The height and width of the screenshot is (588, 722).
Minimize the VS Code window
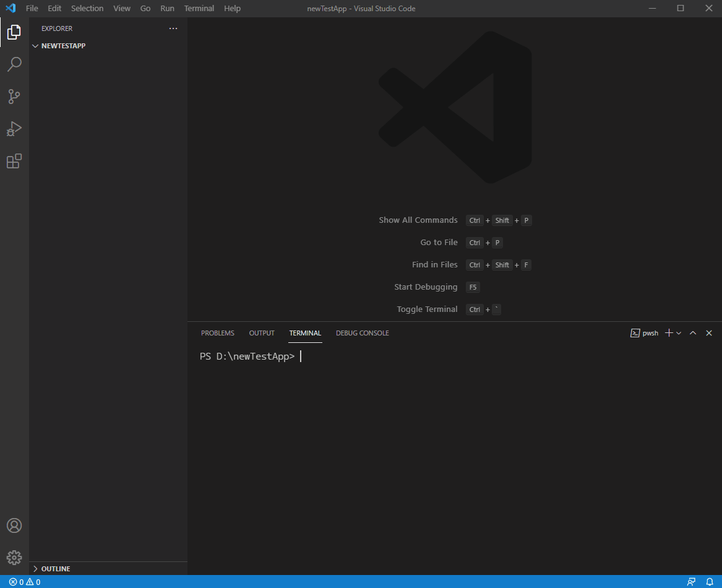click(652, 8)
